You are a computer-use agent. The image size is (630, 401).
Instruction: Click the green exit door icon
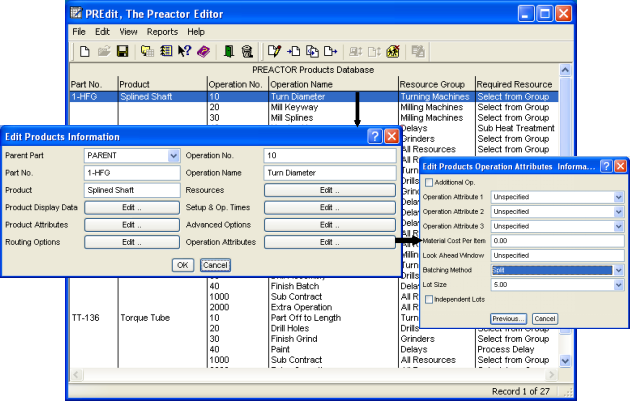[x=229, y=51]
